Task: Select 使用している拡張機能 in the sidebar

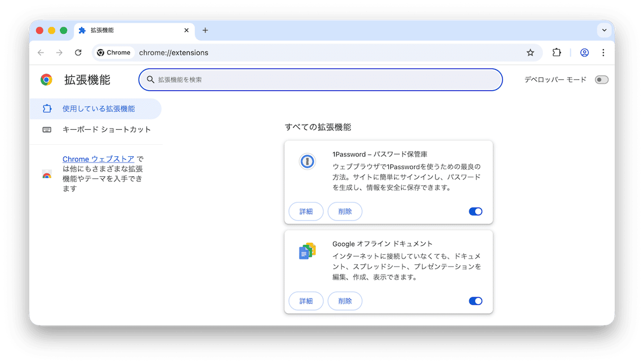Action: pos(99,109)
